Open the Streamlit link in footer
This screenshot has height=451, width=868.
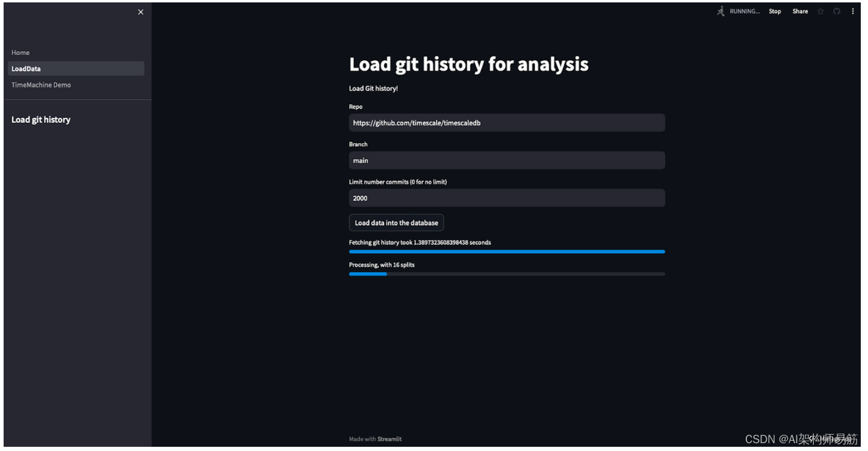point(389,439)
